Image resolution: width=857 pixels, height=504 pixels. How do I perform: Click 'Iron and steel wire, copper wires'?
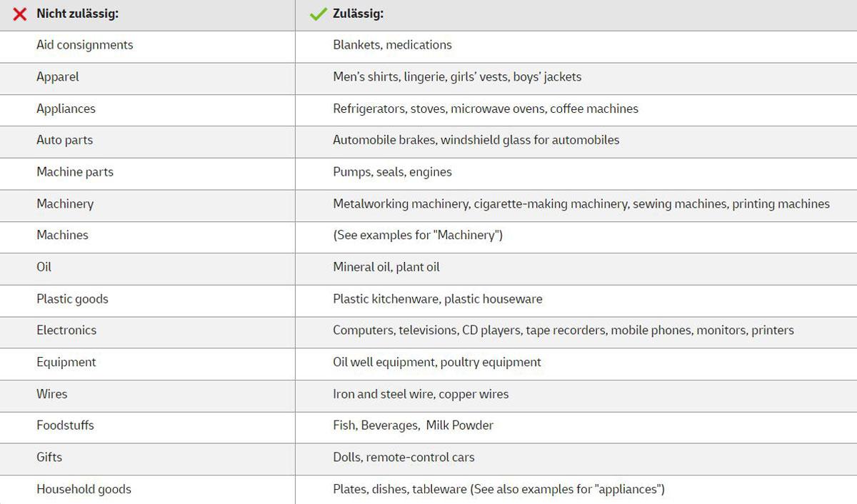[x=421, y=393]
